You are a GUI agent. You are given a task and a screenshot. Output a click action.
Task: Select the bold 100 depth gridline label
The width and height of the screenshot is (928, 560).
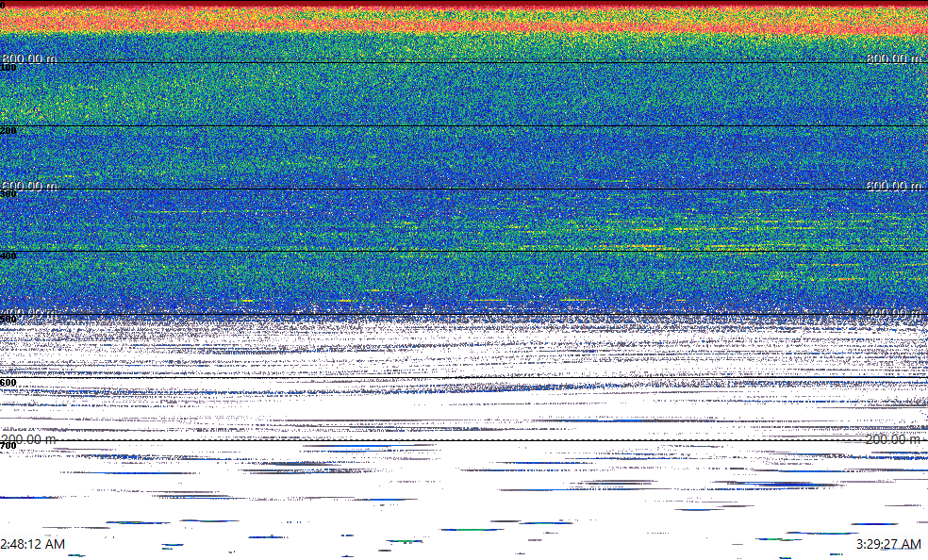(x=8, y=68)
